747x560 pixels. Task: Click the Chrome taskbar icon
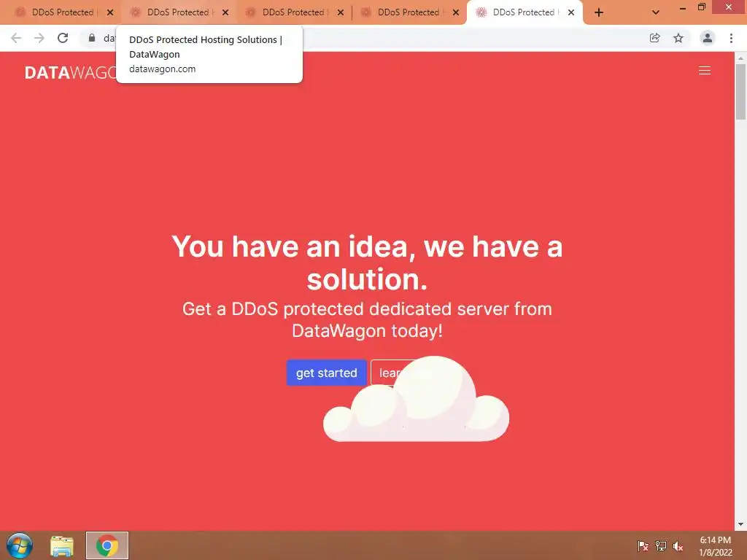click(107, 545)
